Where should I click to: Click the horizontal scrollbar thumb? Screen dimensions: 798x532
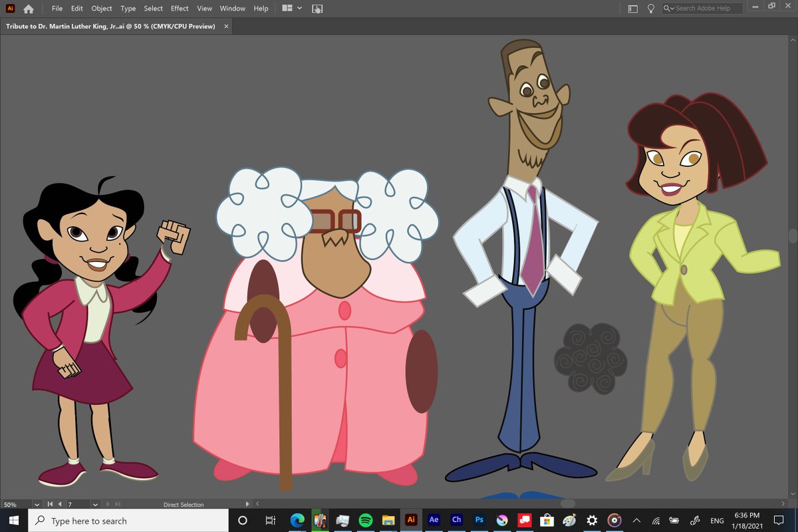(567, 504)
